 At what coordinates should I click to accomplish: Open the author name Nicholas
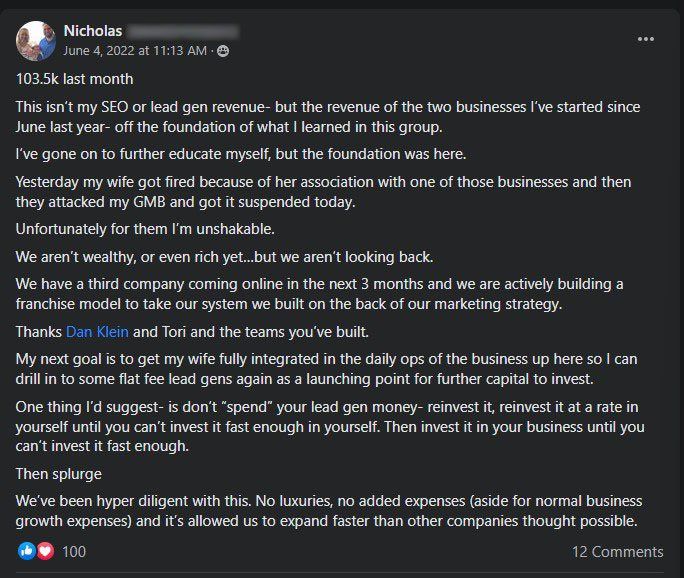(x=93, y=31)
